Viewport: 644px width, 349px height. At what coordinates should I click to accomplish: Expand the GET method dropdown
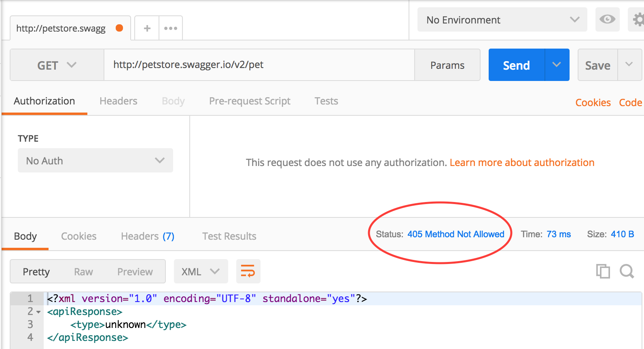(57, 65)
